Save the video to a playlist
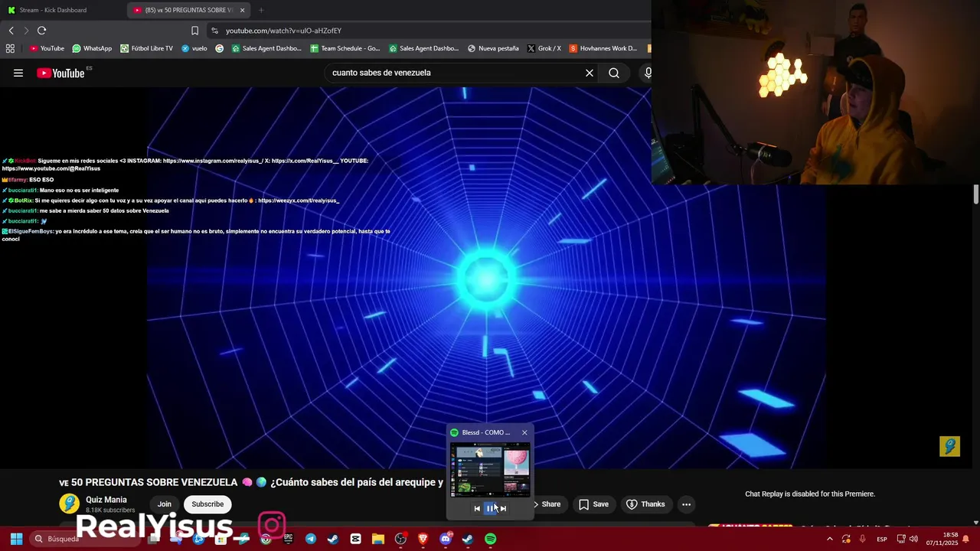Viewport: 980px width, 551px height. [x=593, y=504]
